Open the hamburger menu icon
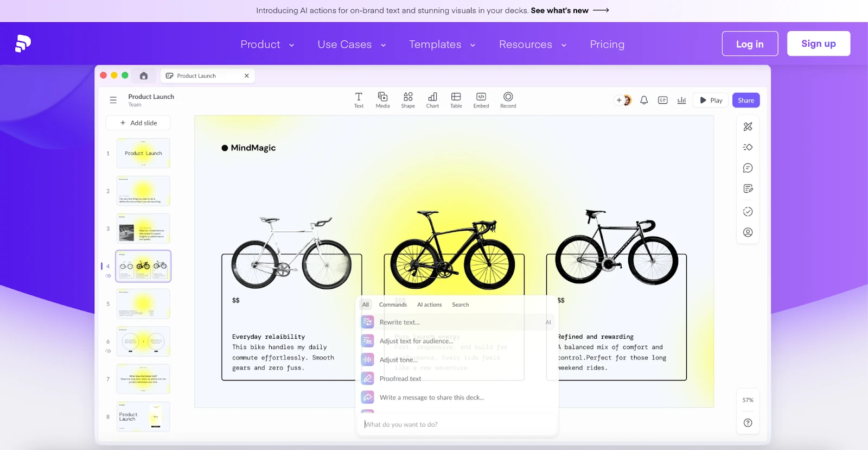868x450 pixels. pos(113,100)
